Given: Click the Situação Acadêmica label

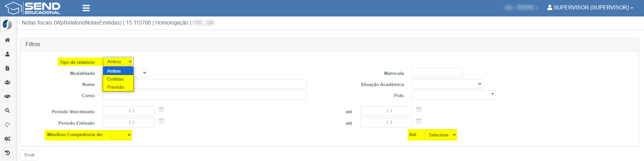Looking at the screenshot, I should click(x=382, y=84).
